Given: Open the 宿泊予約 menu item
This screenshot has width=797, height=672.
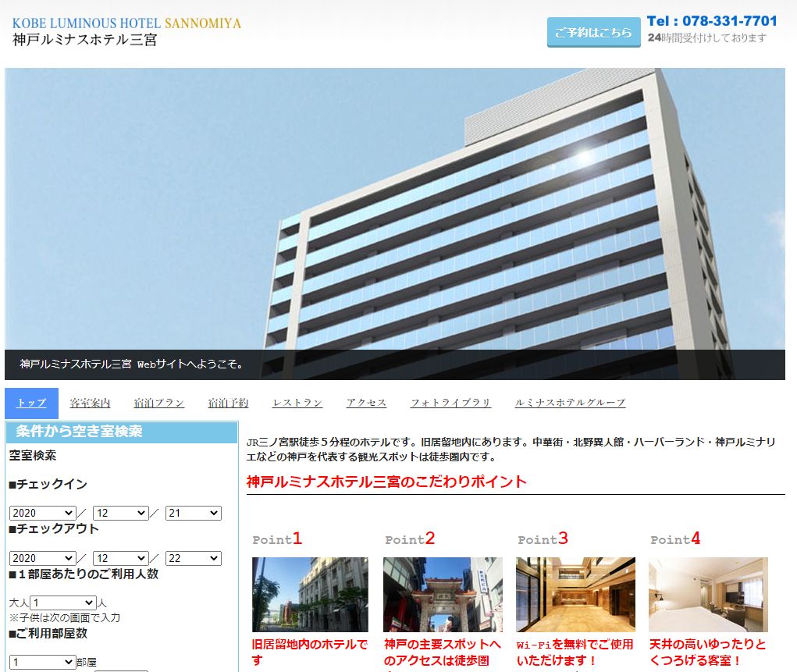Looking at the screenshot, I should 228,403.
